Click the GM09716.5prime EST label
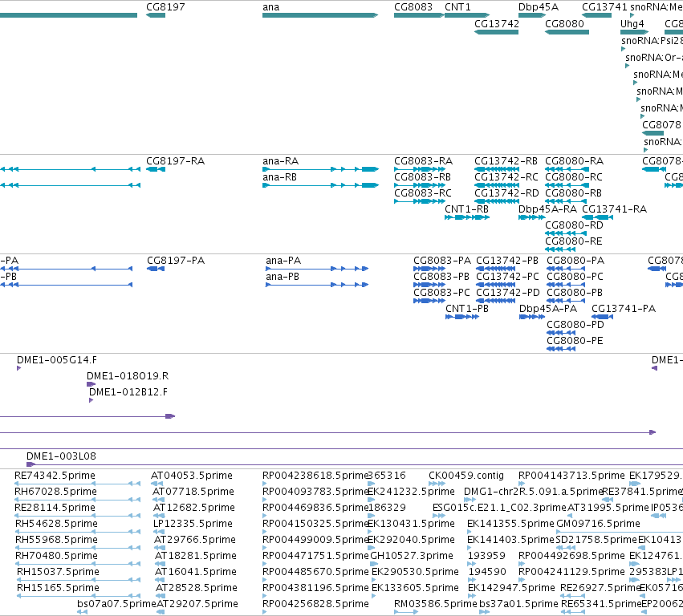 (599, 524)
